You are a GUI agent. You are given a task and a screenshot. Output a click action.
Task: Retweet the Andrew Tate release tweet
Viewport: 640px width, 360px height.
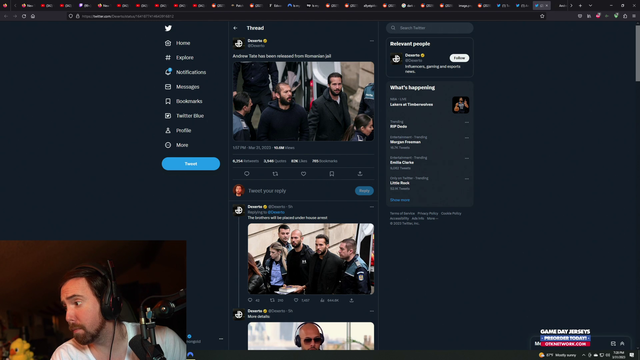coord(275,173)
